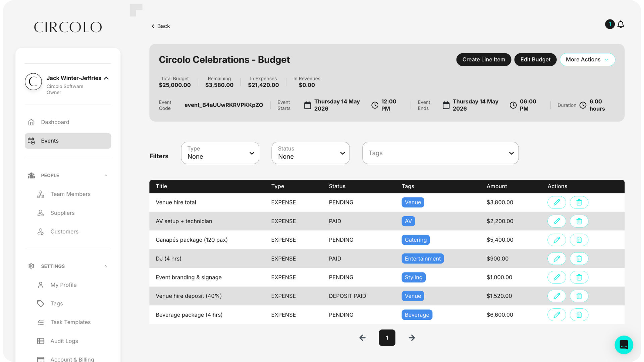Screen dimensions: 644x362
Task: Open Audit Logs from the sidebar
Action: (x=64, y=341)
